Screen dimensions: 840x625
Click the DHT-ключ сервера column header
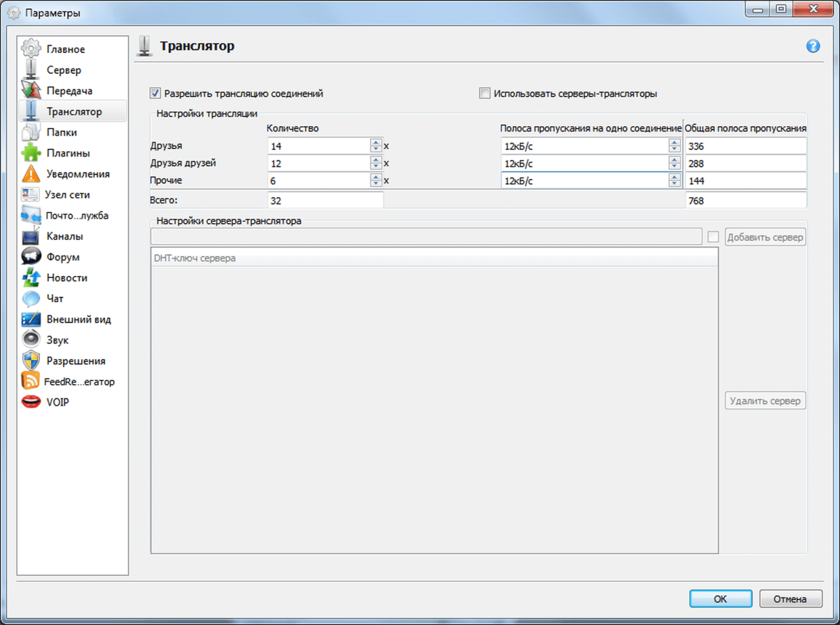(434, 258)
